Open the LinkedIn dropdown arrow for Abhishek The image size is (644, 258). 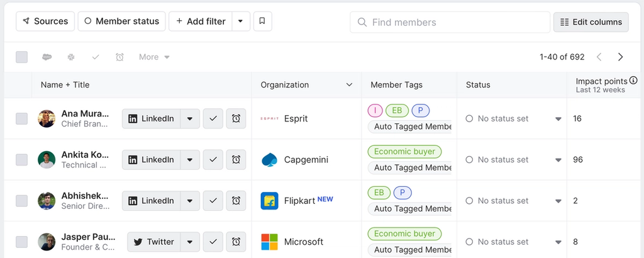pyautogui.click(x=190, y=201)
